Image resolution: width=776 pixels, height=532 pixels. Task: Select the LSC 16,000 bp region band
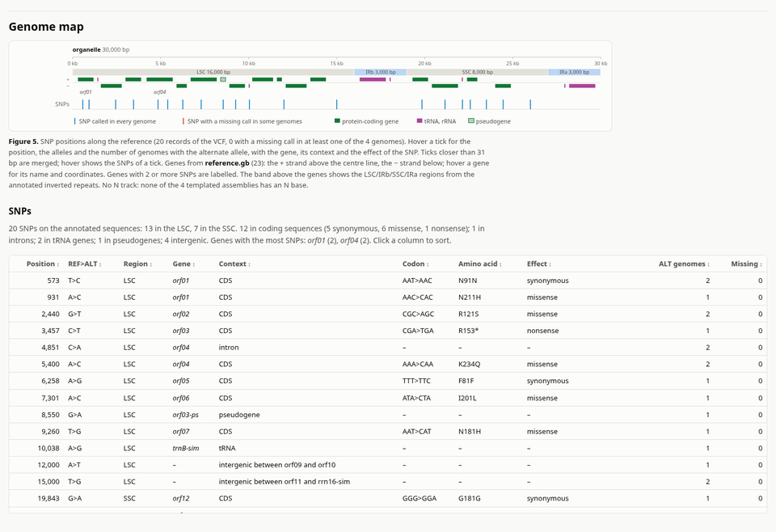[213, 72]
